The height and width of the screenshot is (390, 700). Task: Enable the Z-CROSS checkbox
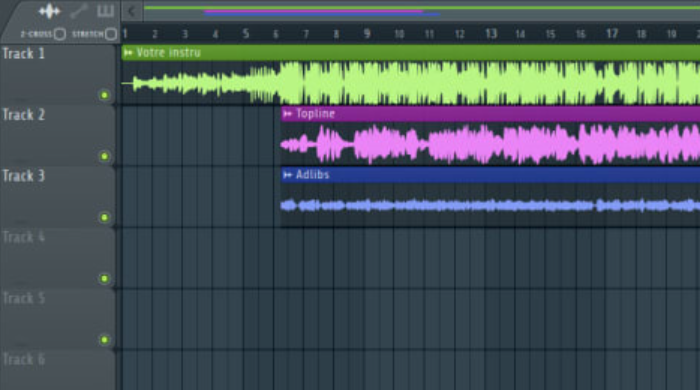[x=60, y=34]
